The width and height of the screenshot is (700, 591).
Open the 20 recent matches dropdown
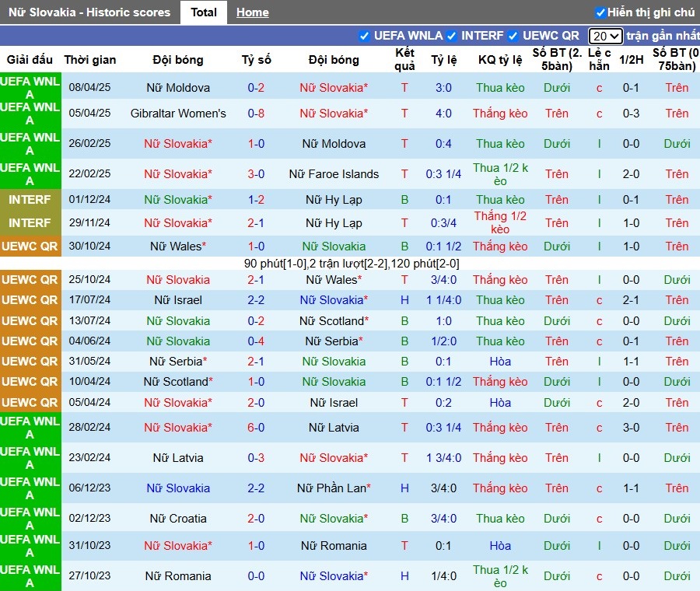pyautogui.click(x=605, y=36)
